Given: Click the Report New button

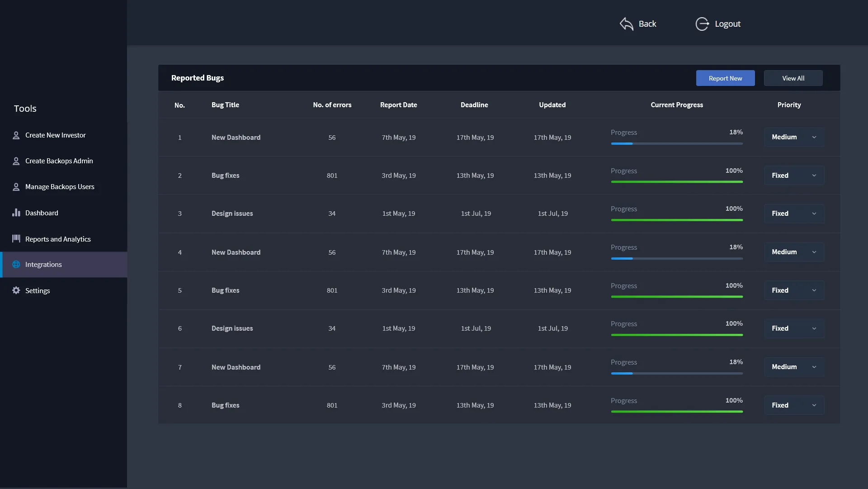Looking at the screenshot, I should [x=725, y=78].
